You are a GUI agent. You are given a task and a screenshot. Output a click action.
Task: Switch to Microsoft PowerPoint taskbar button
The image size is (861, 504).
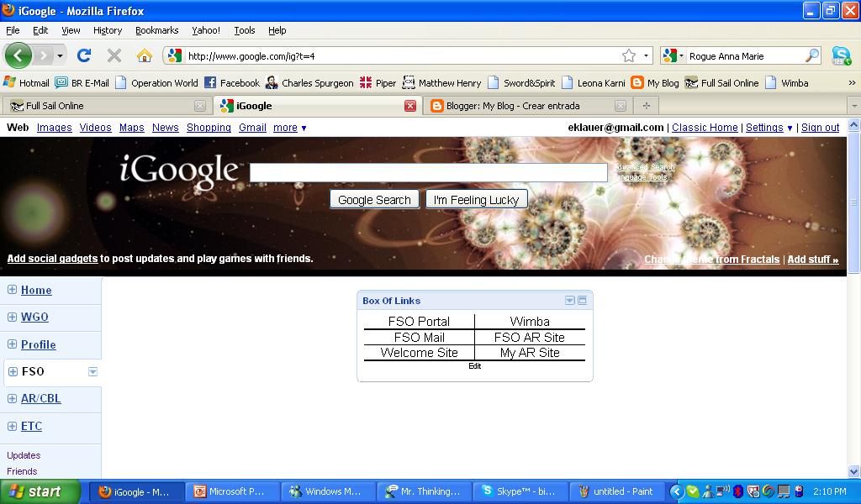pos(232,491)
